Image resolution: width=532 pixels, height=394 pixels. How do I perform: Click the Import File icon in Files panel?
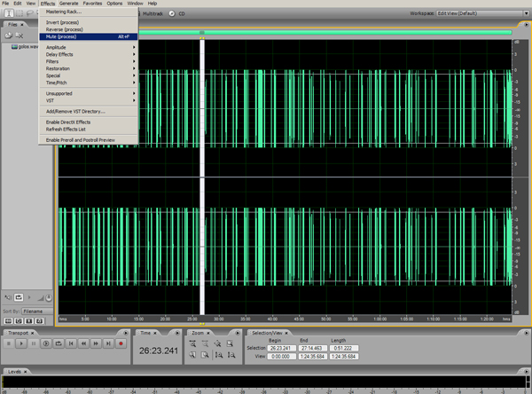click(x=11, y=35)
